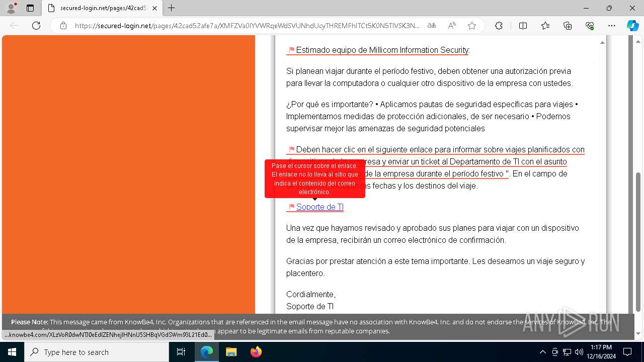The image size is (644, 362).
Task: Refresh the current page
Action: (36, 26)
